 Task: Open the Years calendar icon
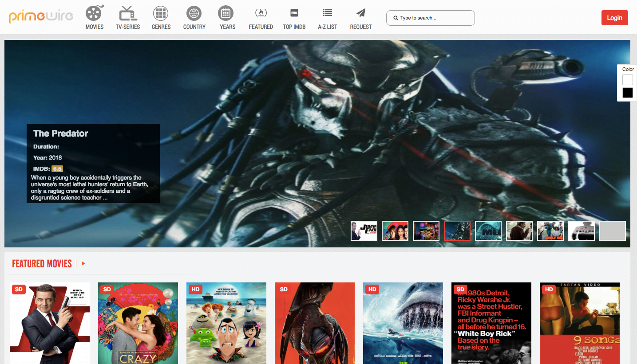pos(226,13)
